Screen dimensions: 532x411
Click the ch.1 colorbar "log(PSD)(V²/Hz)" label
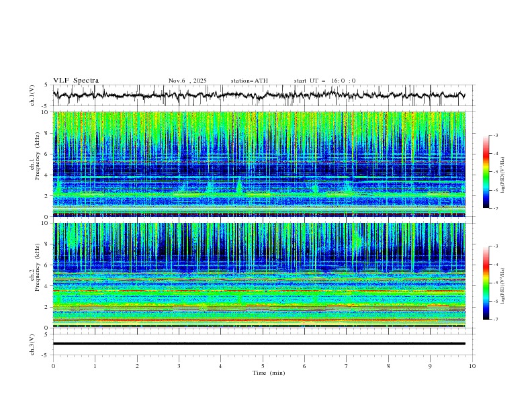click(x=503, y=175)
